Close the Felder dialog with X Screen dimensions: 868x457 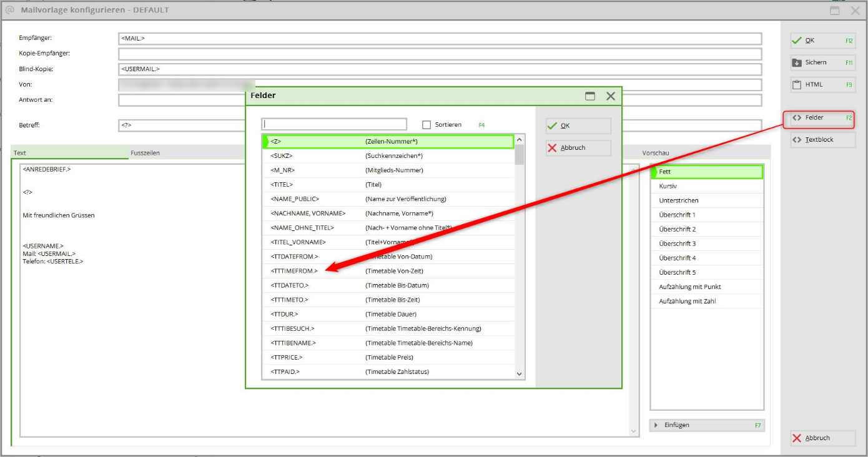611,96
